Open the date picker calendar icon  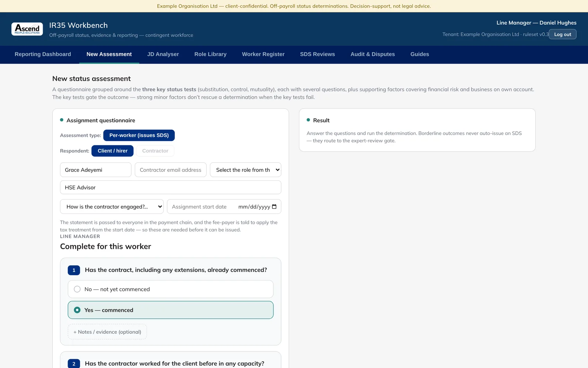(274, 207)
